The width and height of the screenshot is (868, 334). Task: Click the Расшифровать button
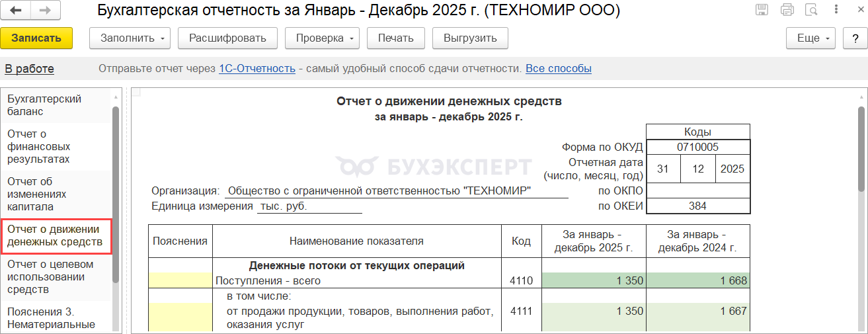227,38
